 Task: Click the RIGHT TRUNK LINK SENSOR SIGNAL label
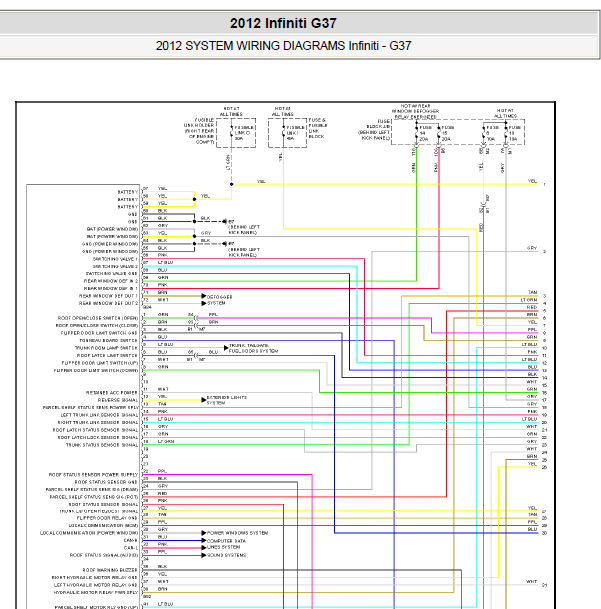(98, 423)
